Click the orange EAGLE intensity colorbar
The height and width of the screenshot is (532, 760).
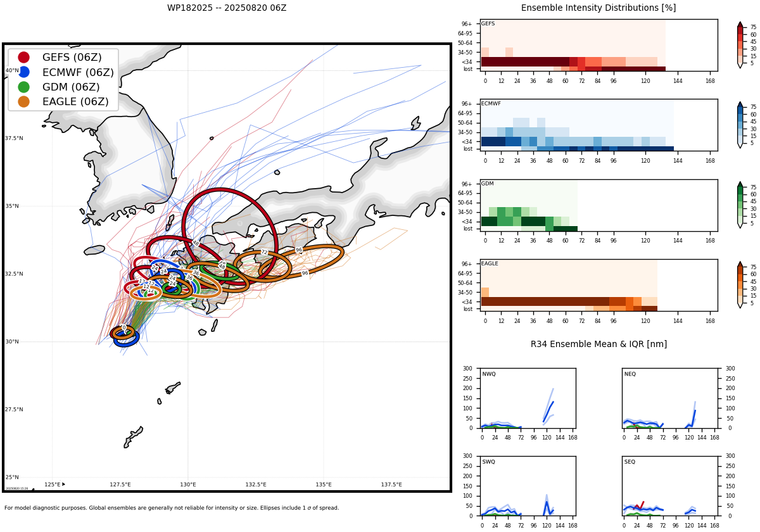coord(740,285)
